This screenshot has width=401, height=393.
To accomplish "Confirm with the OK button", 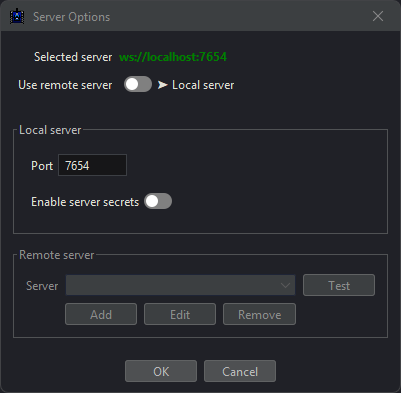I will pos(161,371).
